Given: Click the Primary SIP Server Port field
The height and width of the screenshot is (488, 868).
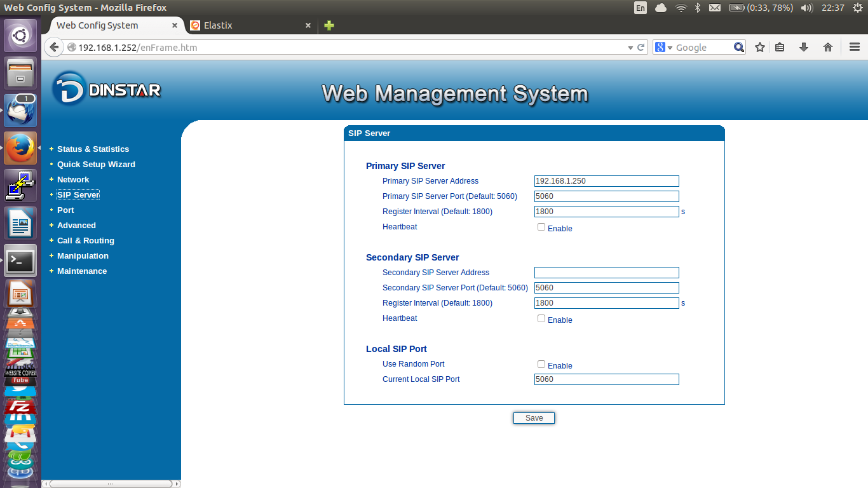Looking at the screenshot, I should 607,196.
